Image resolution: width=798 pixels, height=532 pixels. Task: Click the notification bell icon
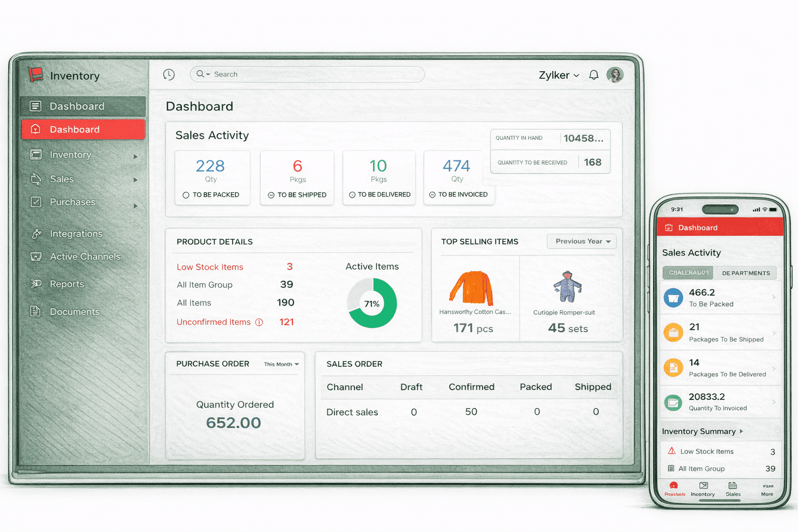tap(593, 75)
